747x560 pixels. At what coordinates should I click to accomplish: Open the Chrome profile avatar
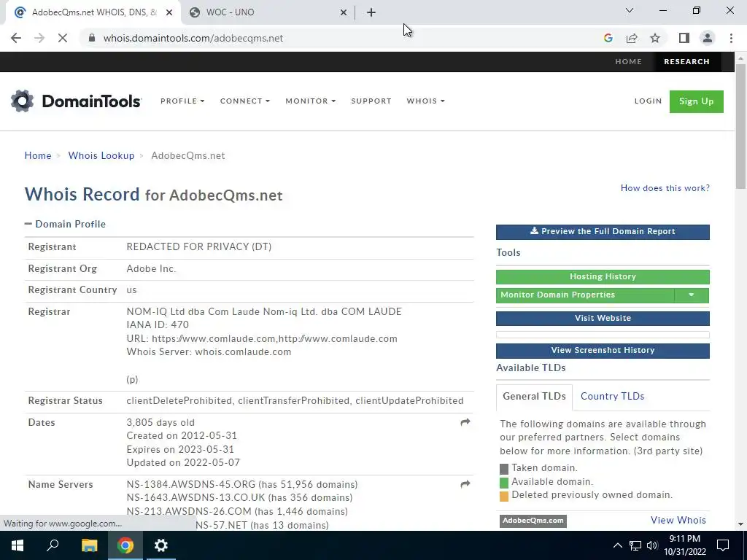point(708,38)
